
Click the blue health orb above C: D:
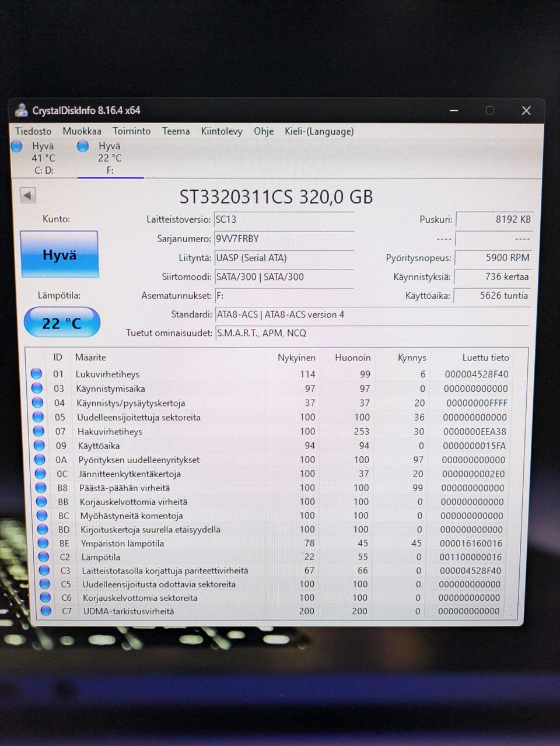17,146
